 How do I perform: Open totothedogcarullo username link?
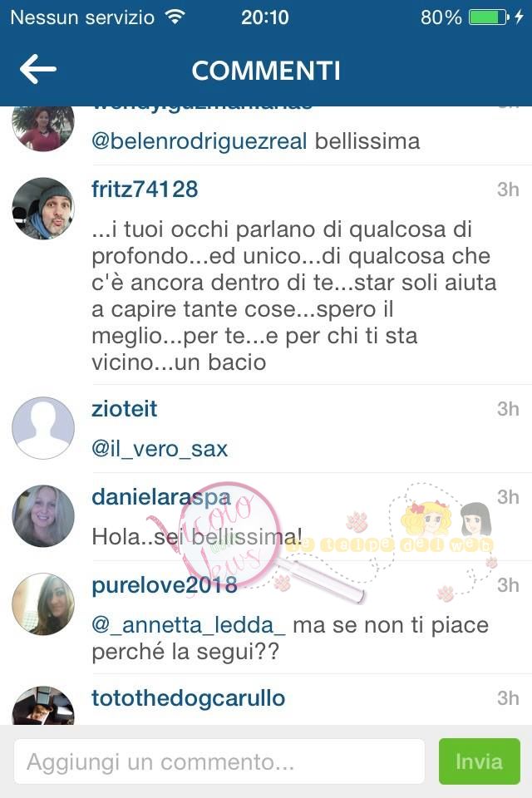[189, 698]
